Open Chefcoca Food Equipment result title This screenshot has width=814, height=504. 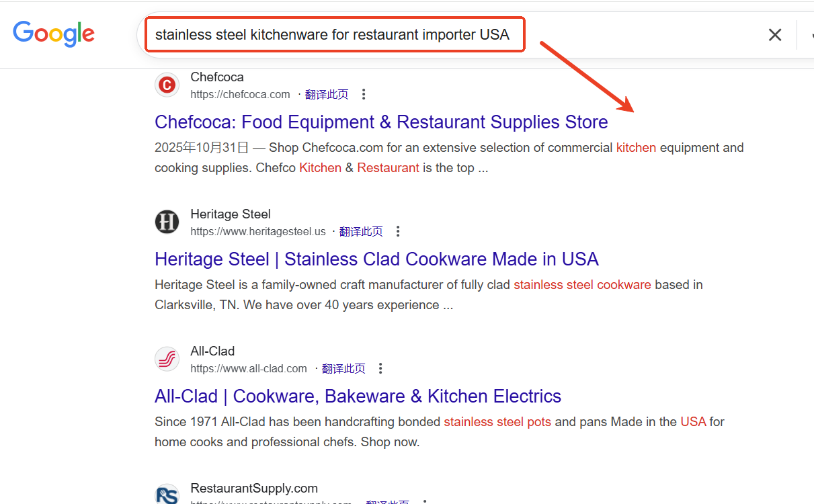point(381,122)
